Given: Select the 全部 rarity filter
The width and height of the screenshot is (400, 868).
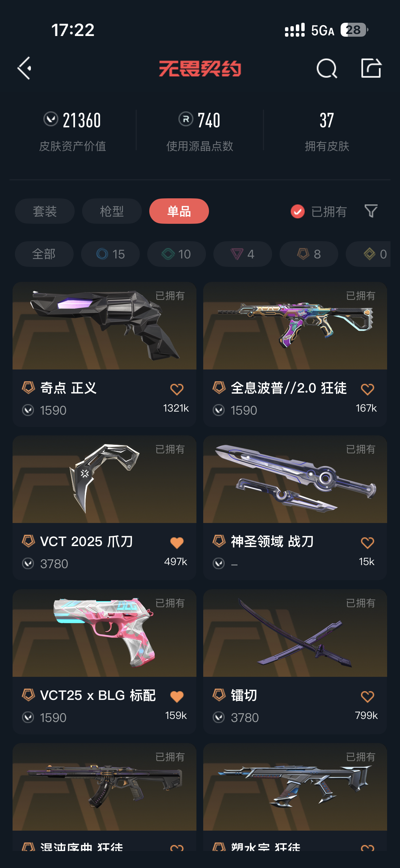Looking at the screenshot, I should click(44, 254).
